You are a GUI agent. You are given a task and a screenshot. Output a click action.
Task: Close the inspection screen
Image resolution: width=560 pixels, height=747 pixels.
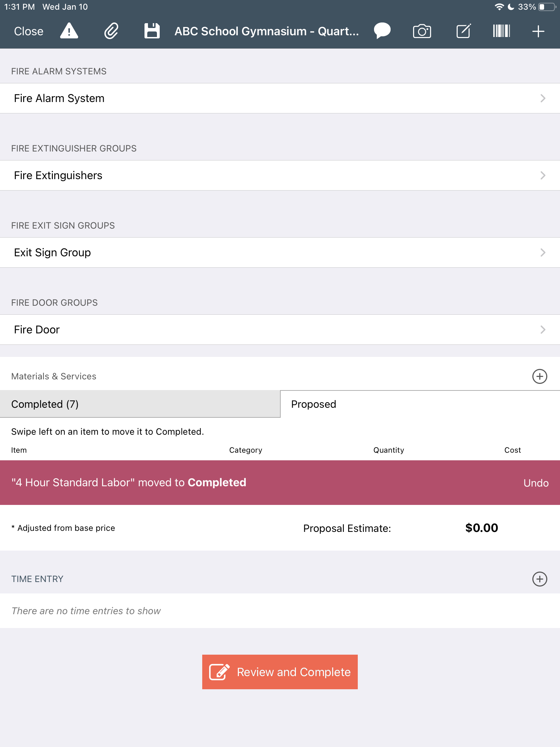[x=29, y=31]
